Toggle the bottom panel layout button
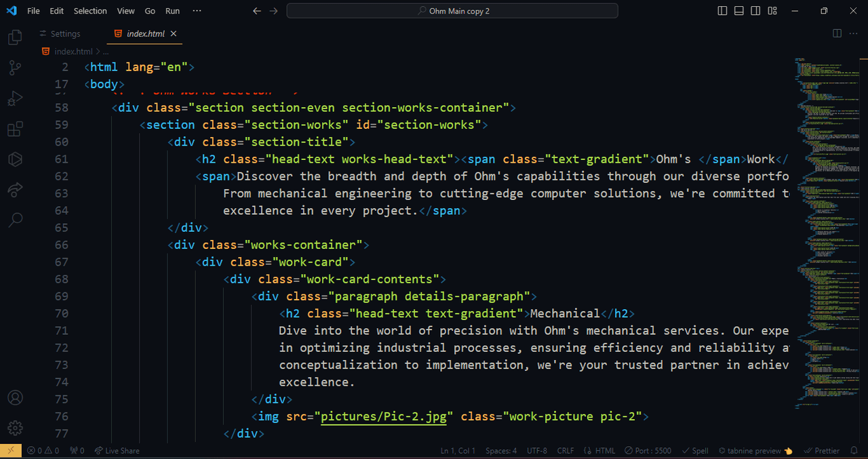 pos(738,11)
